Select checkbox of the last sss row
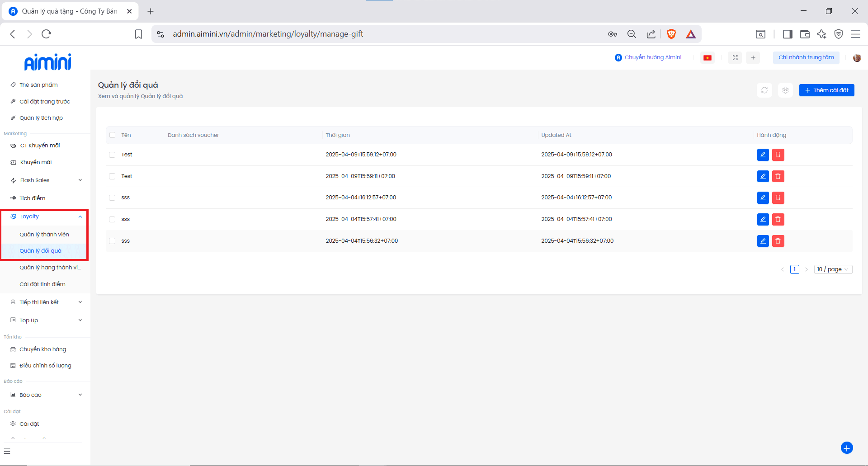 click(112, 241)
